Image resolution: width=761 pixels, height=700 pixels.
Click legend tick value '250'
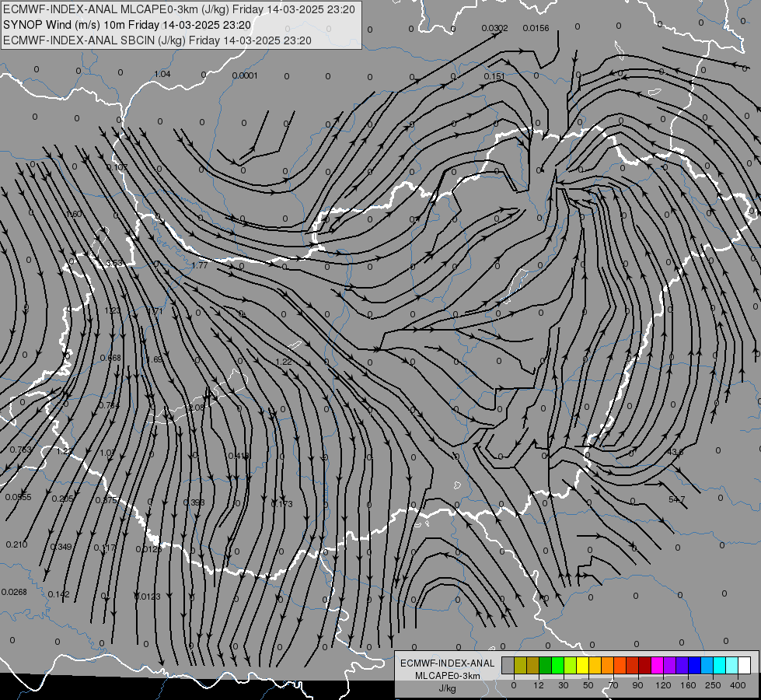click(x=713, y=685)
